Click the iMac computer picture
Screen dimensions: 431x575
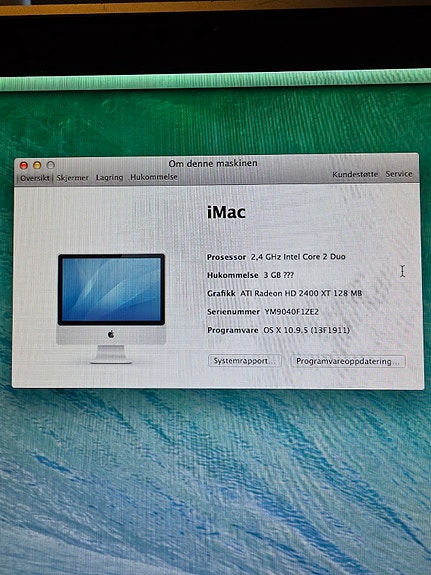click(111, 309)
